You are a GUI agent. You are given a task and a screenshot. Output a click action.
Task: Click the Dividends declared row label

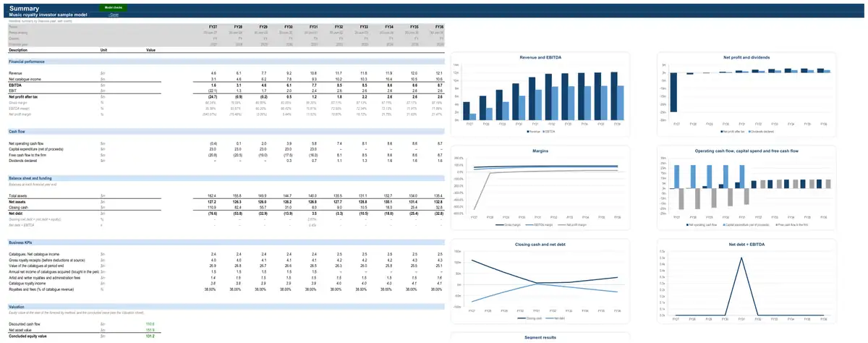[23, 161]
